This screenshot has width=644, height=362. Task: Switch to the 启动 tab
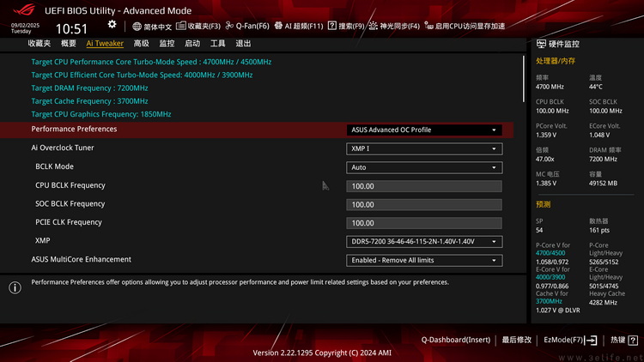pyautogui.click(x=192, y=44)
